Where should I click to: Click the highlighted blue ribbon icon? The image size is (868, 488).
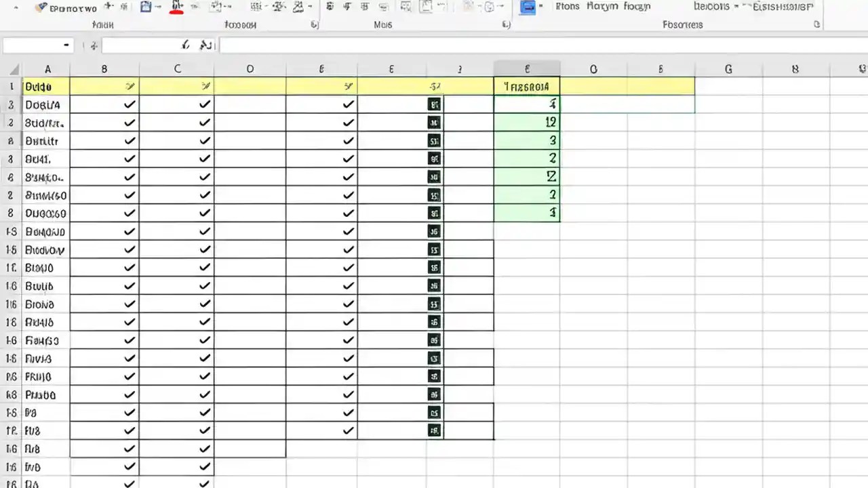click(x=528, y=8)
